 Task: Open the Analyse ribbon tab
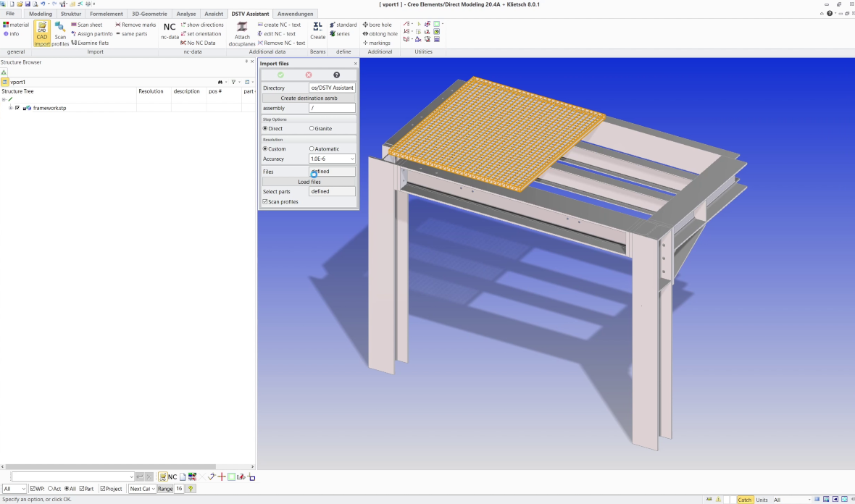pos(186,14)
